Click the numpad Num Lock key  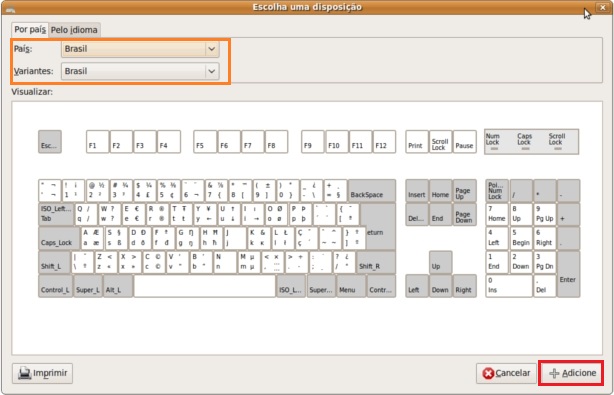click(x=497, y=191)
